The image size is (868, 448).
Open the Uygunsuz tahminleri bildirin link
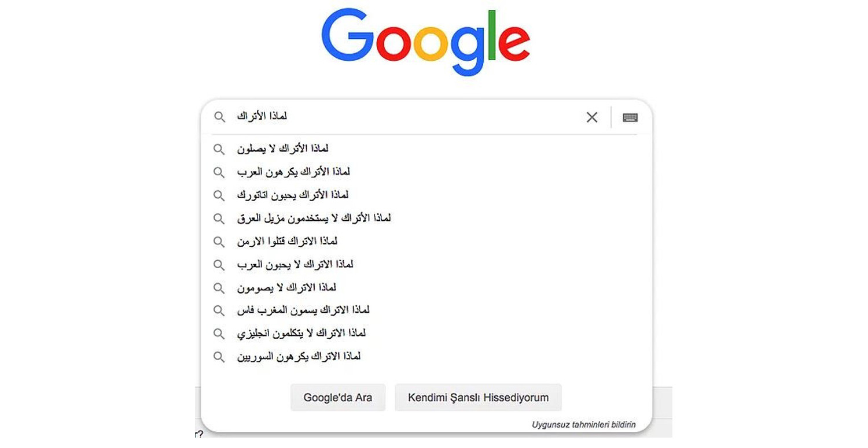[x=583, y=425]
